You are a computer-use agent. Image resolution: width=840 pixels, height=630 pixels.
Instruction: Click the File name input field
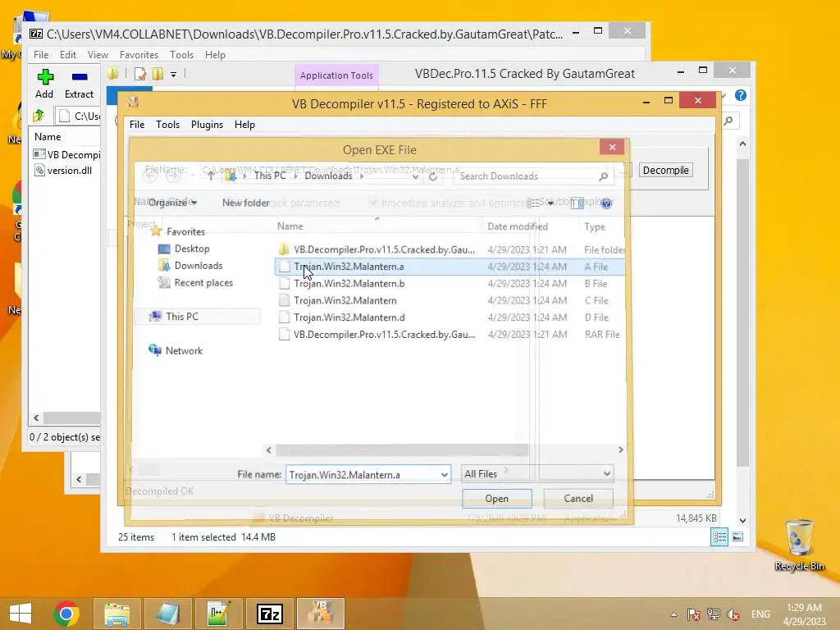(x=363, y=475)
